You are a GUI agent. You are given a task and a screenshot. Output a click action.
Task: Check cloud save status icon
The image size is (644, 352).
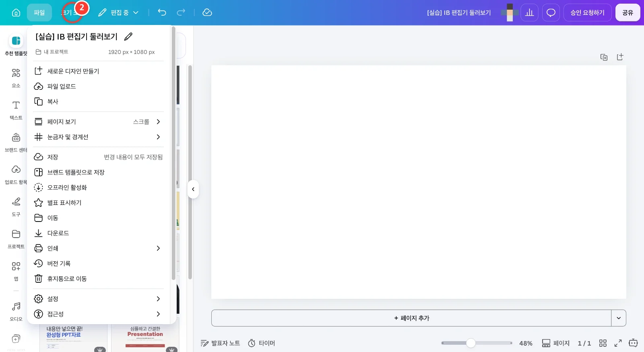point(207,12)
